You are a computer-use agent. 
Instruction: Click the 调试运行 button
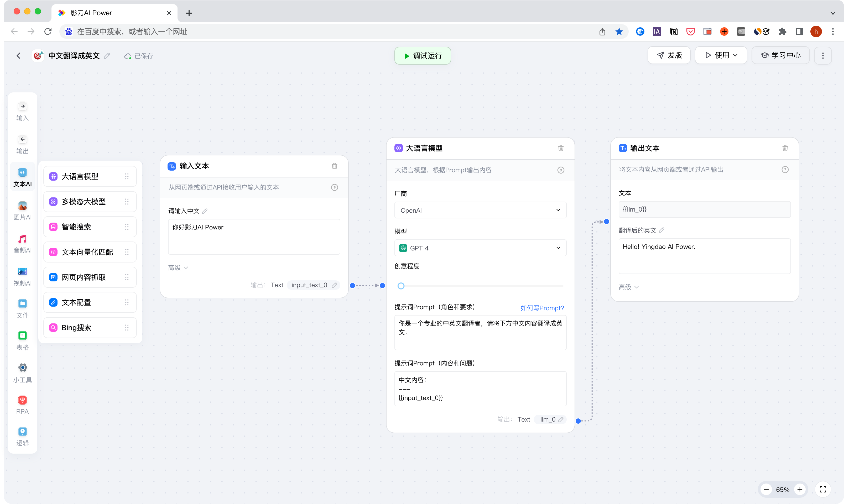point(422,56)
